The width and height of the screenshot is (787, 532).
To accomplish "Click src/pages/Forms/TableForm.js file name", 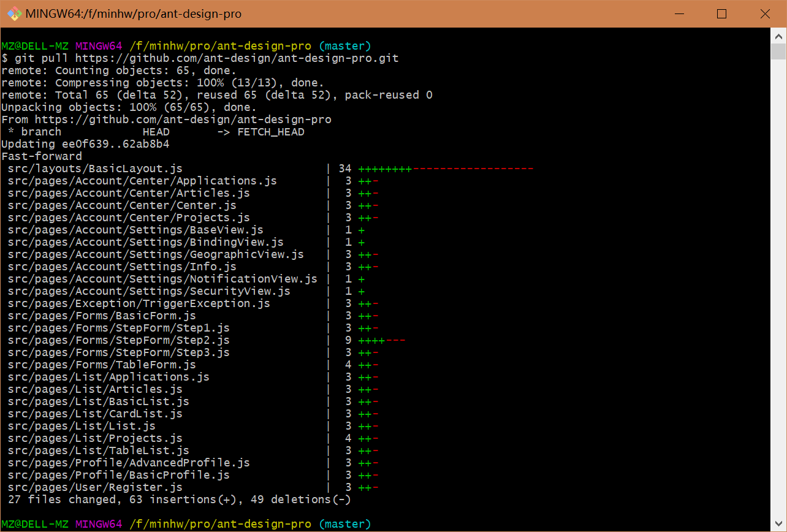I will pos(102,365).
